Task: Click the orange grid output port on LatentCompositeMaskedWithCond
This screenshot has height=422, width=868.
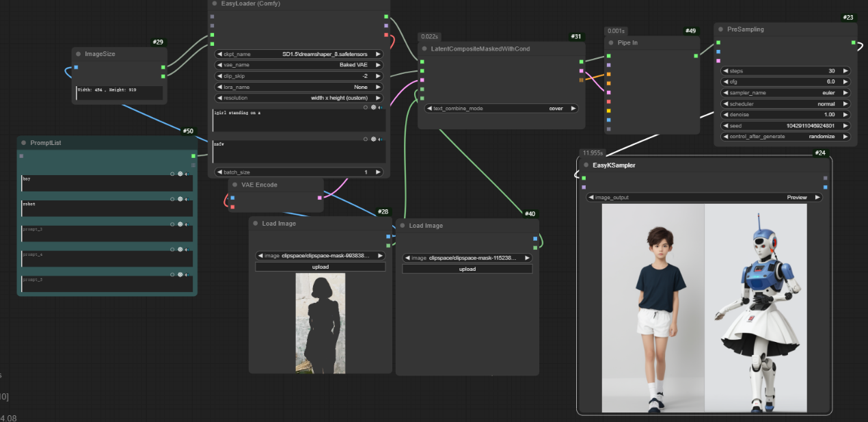Action: 582,79
